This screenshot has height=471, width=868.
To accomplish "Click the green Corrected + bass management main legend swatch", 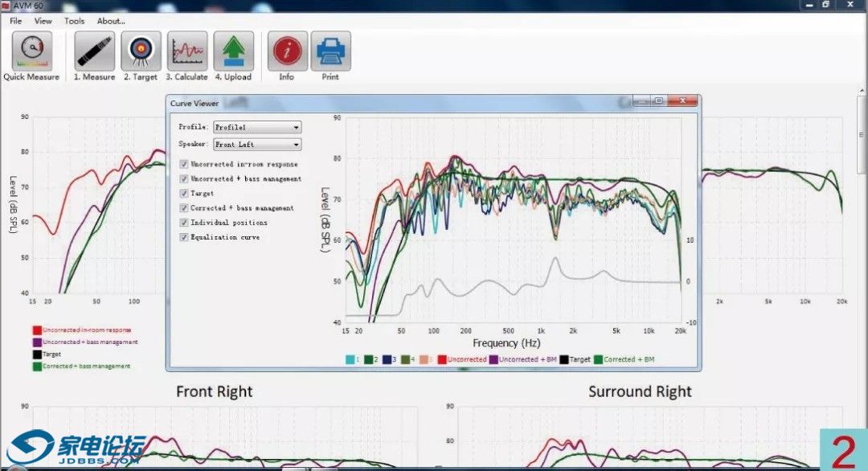I will tap(37, 367).
